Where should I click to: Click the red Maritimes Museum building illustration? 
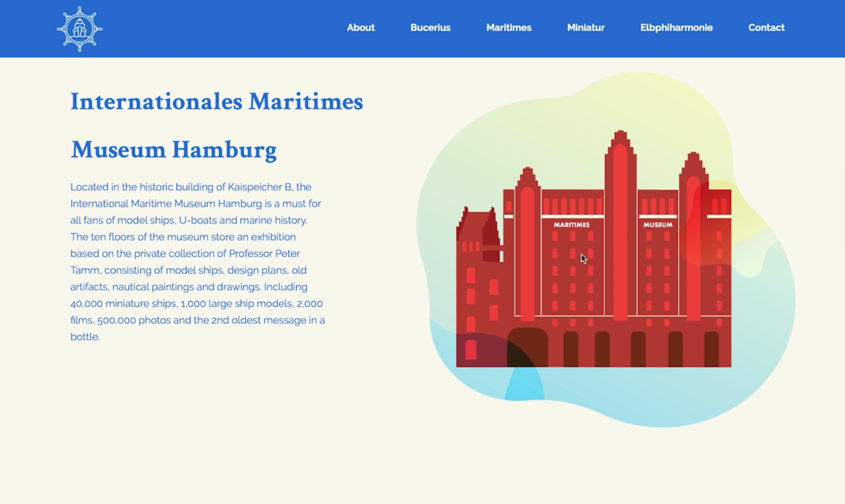[x=594, y=249]
